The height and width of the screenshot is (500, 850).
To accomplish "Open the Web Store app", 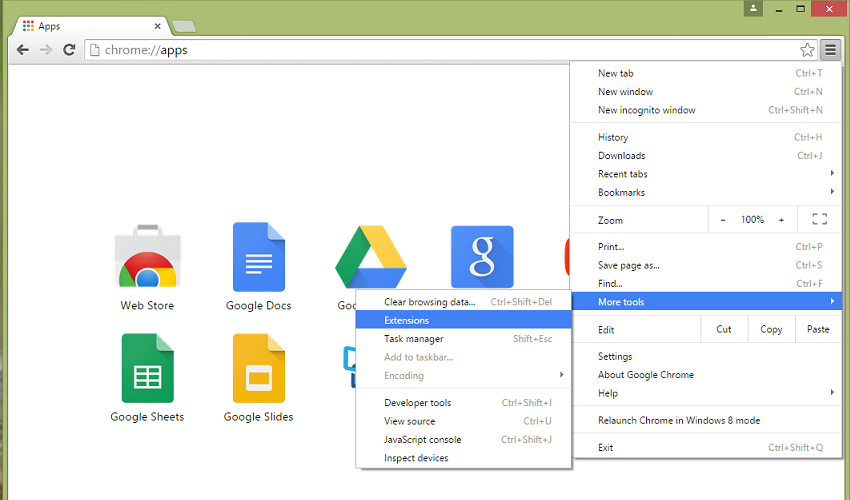I will tap(147, 268).
